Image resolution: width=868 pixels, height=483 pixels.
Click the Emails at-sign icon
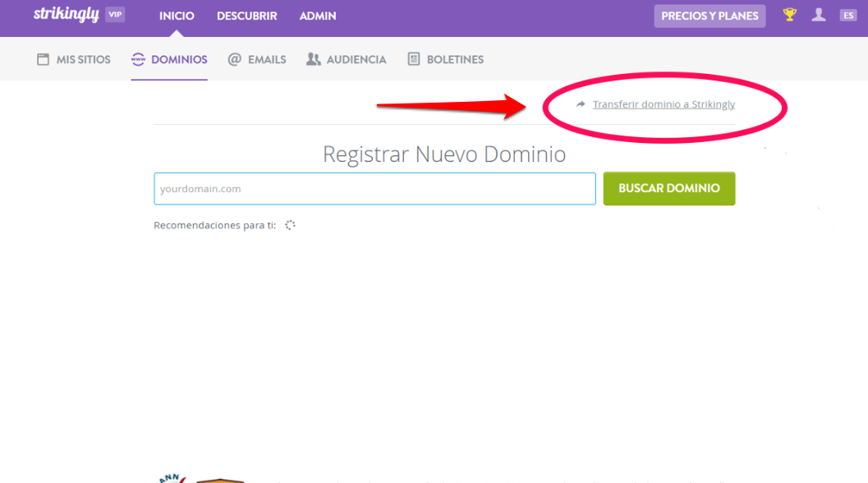235,59
